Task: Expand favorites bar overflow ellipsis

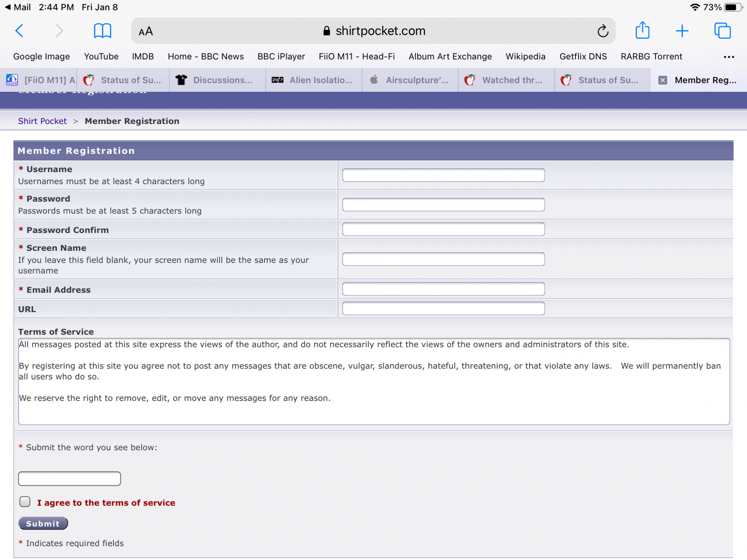Action: (x=728, y=57)
